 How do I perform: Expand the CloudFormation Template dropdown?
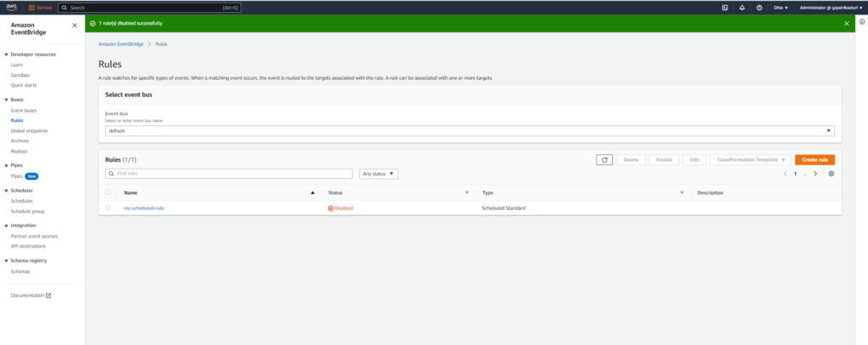pos(751,159)
